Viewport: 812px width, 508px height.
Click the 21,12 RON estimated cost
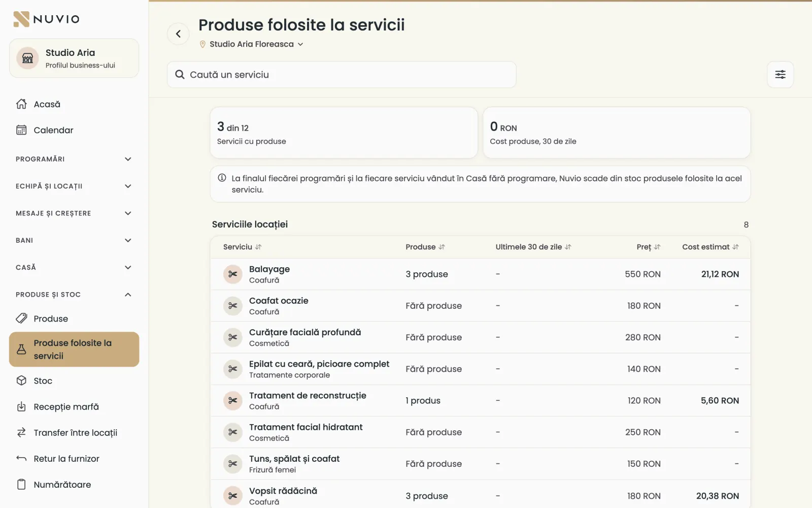[720, 274]
